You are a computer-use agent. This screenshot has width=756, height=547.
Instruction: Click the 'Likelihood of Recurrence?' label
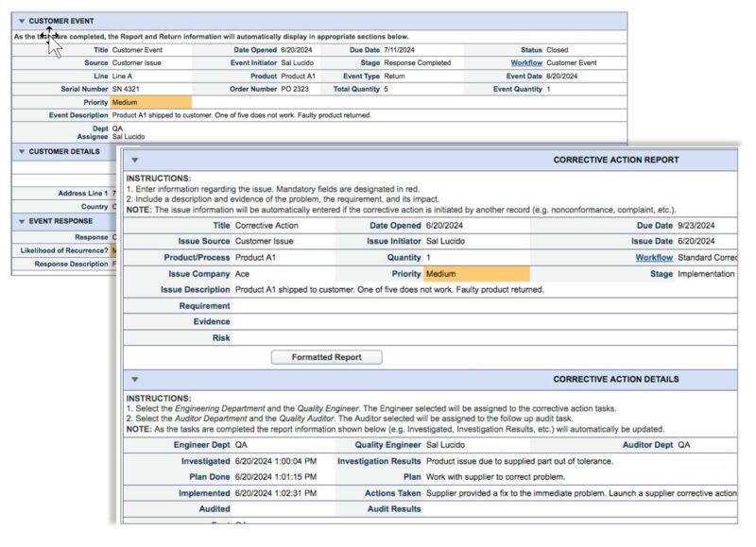pyautogui.click(x=64, y=251)
